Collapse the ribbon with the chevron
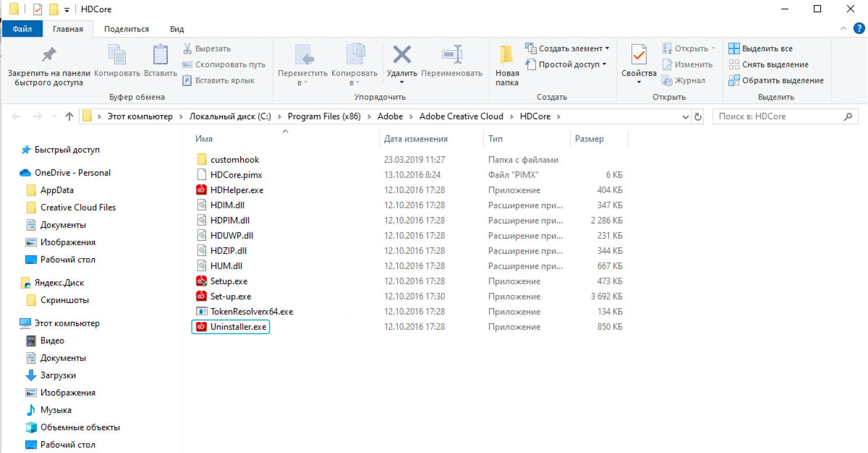The height and width of the screenshot is (453, 868). [x=843, y=28]
